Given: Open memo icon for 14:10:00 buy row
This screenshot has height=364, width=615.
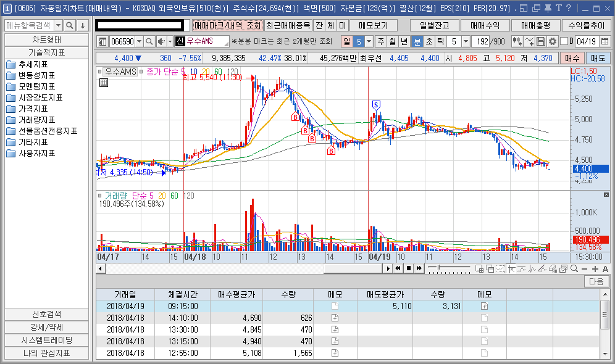Looking at the screenshot, I should pyautogui.click(x=335, y=318).
